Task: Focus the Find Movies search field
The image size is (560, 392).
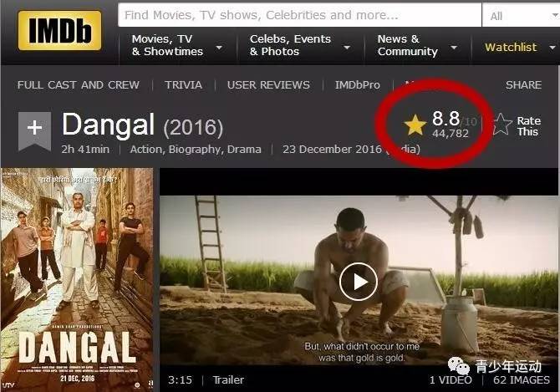Action: pyautogui.click(x=300, y=15)
